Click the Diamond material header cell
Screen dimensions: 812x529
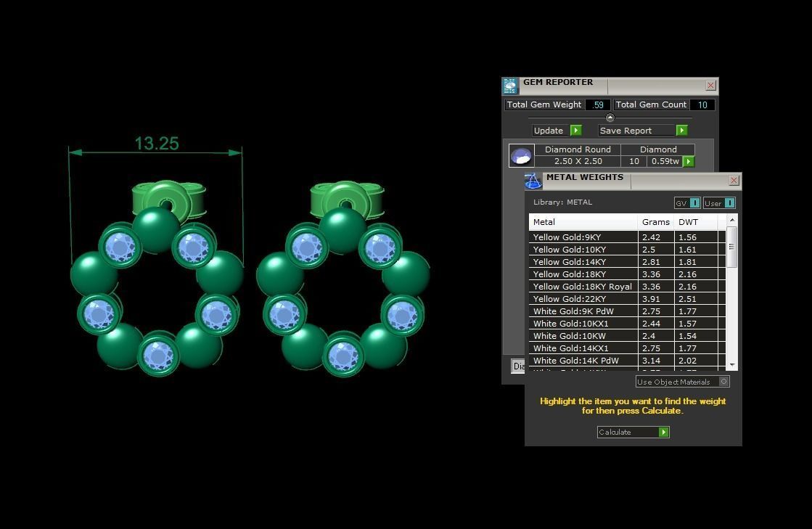[657, 149]
